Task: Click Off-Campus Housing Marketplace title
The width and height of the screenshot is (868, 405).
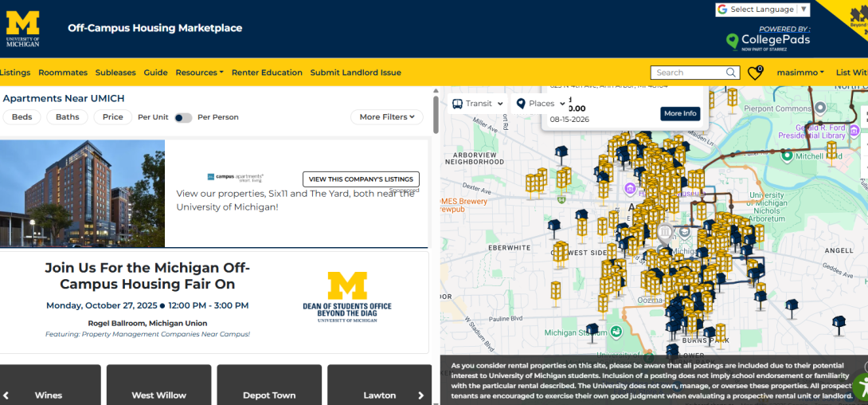Action: tap(155, 28)
